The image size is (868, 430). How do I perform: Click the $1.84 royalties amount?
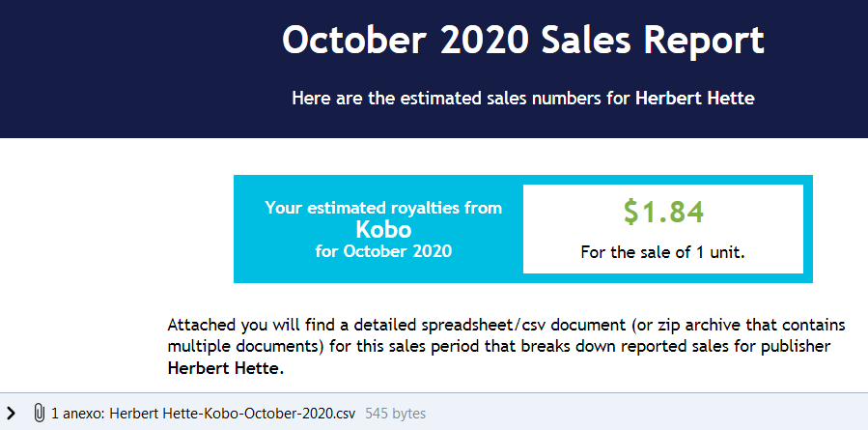[663, 213]
